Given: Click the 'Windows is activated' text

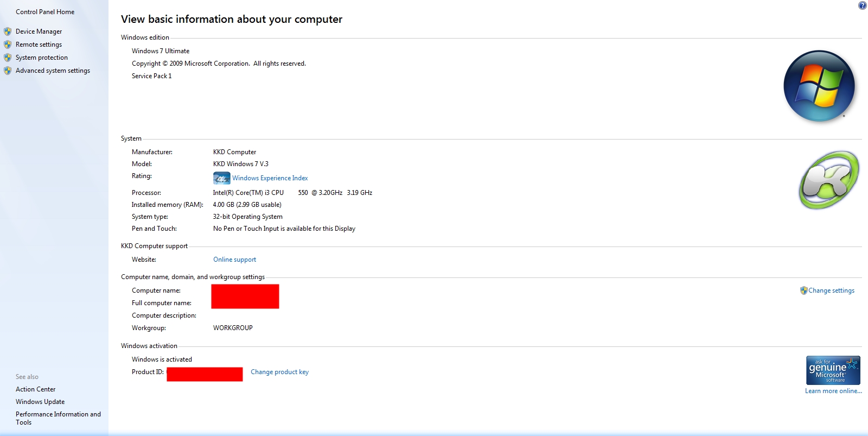Looking at the screenshot, I should [162, 359].
